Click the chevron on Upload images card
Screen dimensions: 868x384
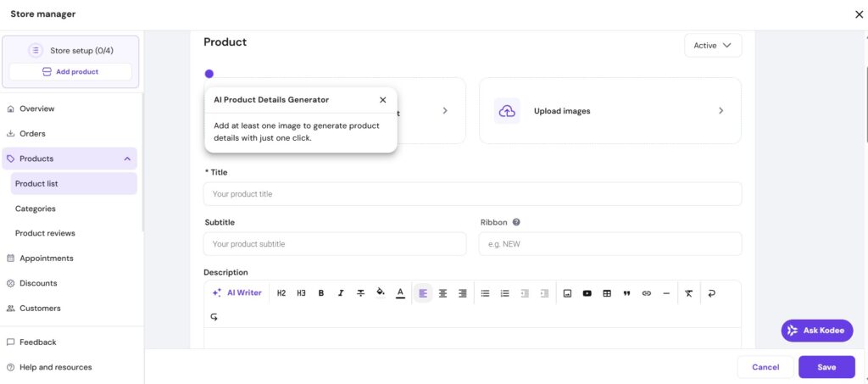pyautogui.click(x=721, y=111)
